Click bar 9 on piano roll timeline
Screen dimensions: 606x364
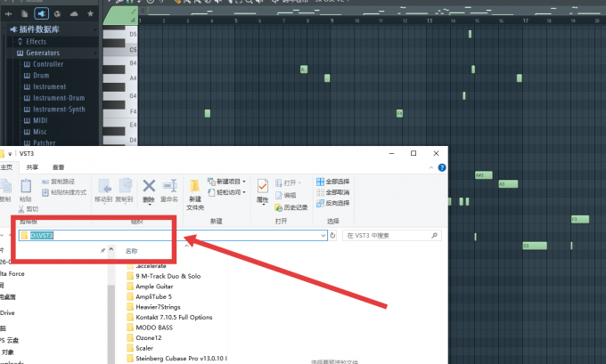[x=332, y=20]
